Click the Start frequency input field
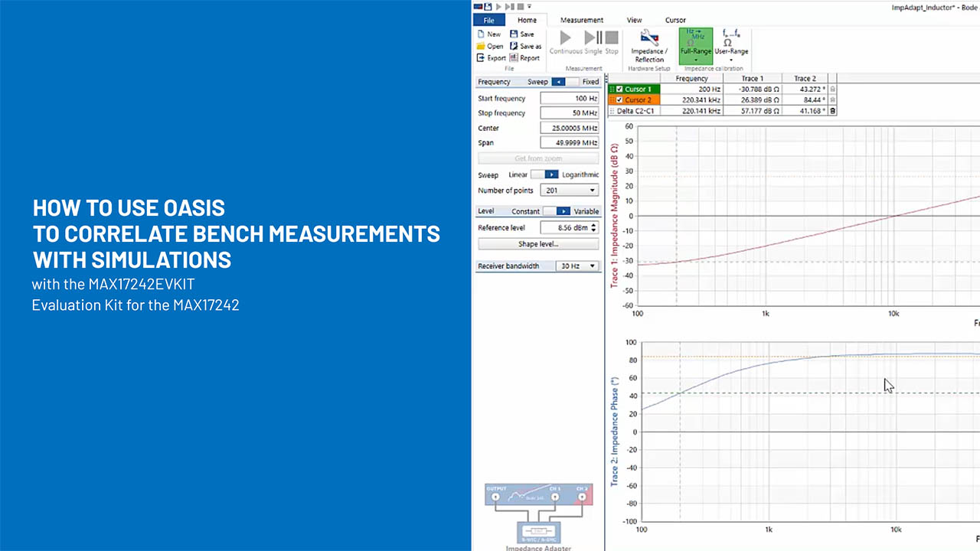This screenshot has width=980, height=551. pyautogui.click(x=569, y=99)
